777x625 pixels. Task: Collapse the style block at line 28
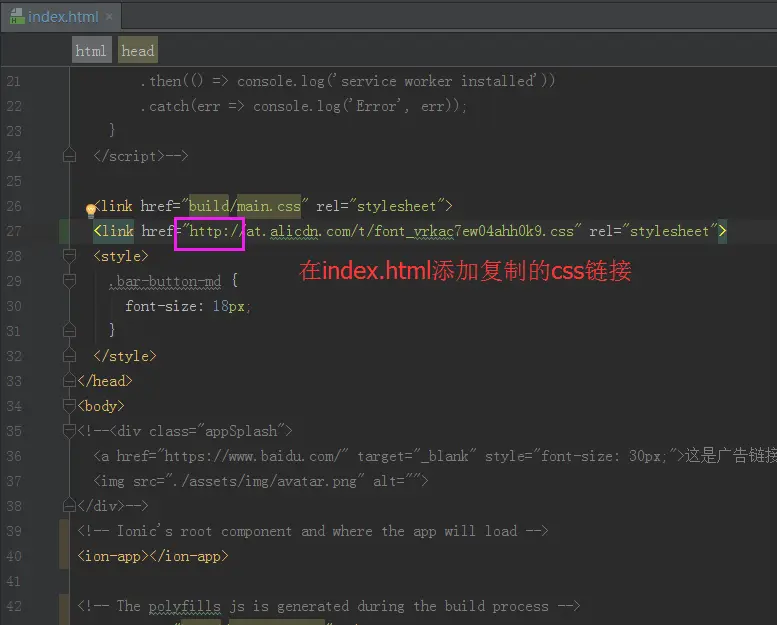tap(69, 256)
